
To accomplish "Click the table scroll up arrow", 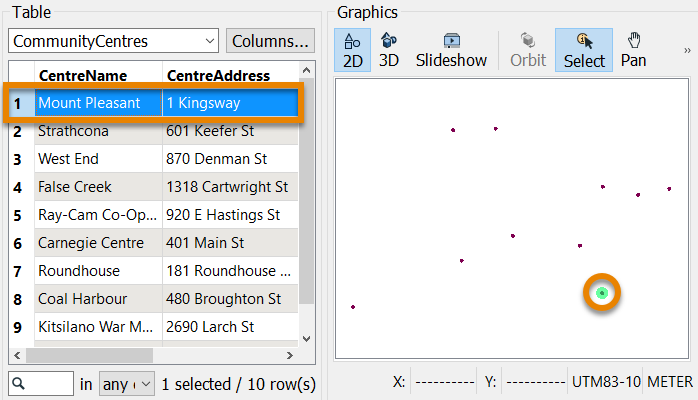I will 306,70.
